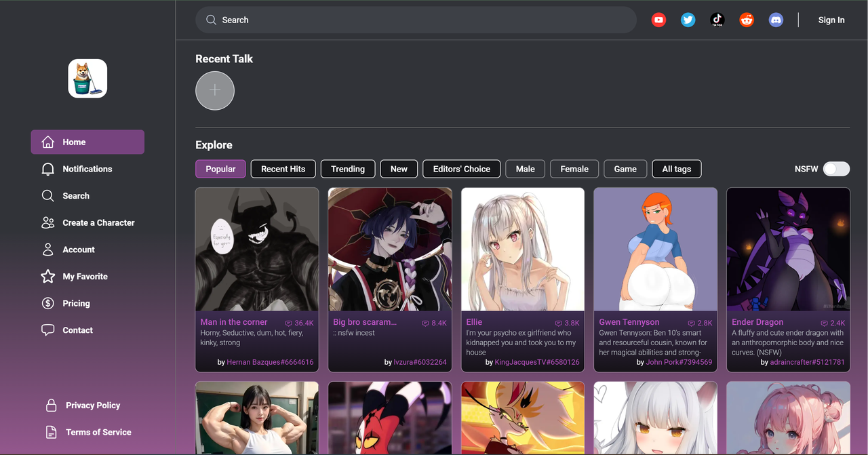Open the Ellie character card image
The width and height of the screenshot is (868, 455).
pyautogui.click(x=522, y=249)
